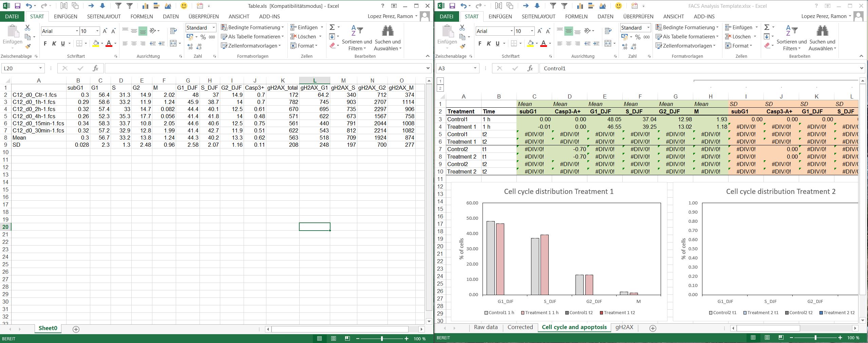Expand Bedingte Formatierung in FACS Analysis Template window
868x343 pixels.
pos(687,27)
